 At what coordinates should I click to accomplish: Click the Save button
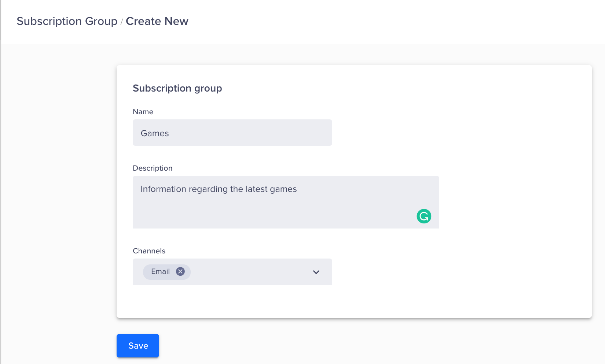pos(138,346)
